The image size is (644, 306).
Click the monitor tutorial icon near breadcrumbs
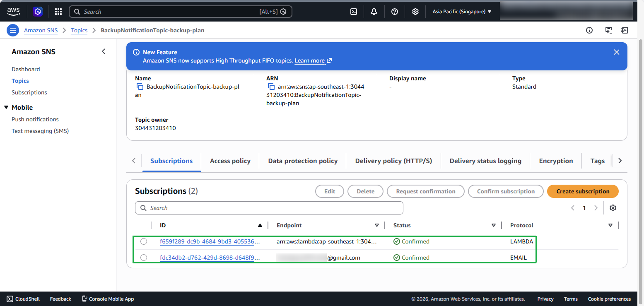(x=609, y=30)
